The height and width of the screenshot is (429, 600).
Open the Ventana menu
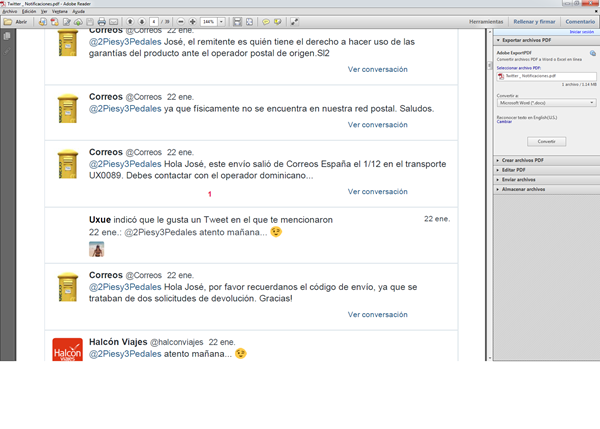(60, 11)
